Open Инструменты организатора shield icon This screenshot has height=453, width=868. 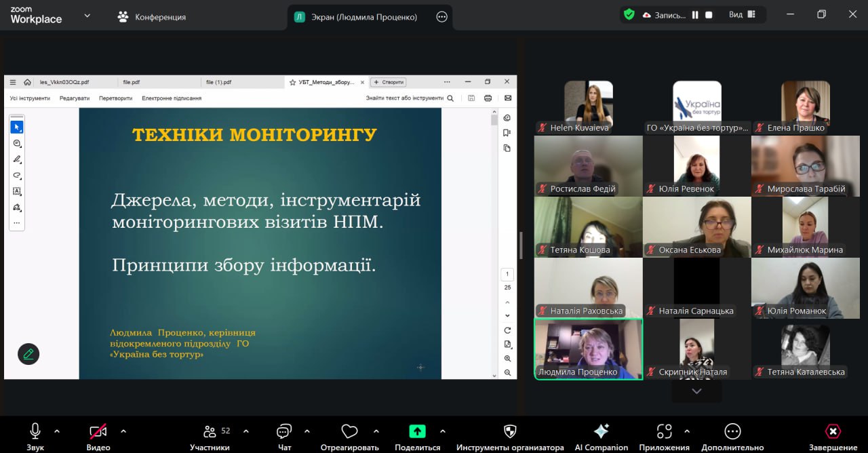tap(510, 431)
